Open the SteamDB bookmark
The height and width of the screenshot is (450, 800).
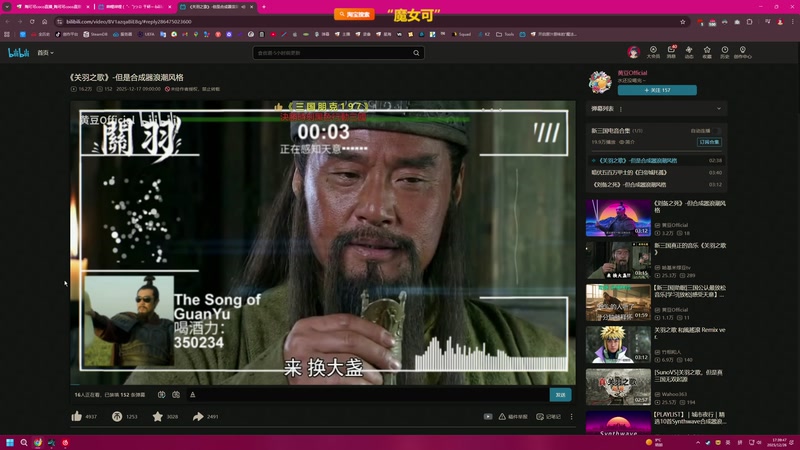click(x=95, y=34)
